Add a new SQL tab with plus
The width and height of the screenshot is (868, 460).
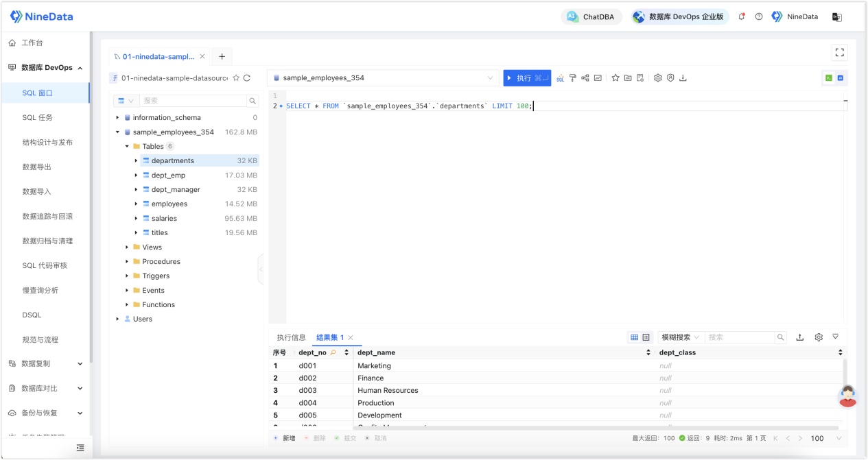point(222,57)
